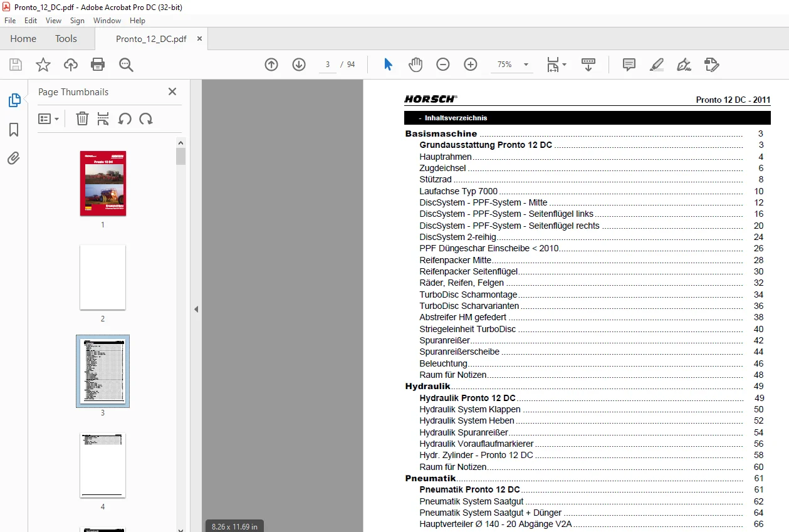This screenshot has width=789, height=532.
Task: Open the File menu
Action: [10, 21]
